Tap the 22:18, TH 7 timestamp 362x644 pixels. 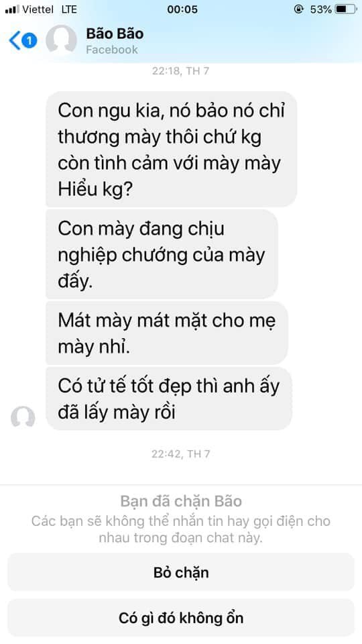click(x=180, y=71)
